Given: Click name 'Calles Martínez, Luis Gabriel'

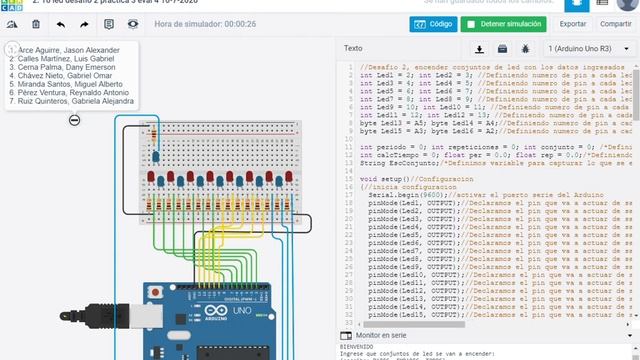Looking at the screenshot, I should (66, 59).
